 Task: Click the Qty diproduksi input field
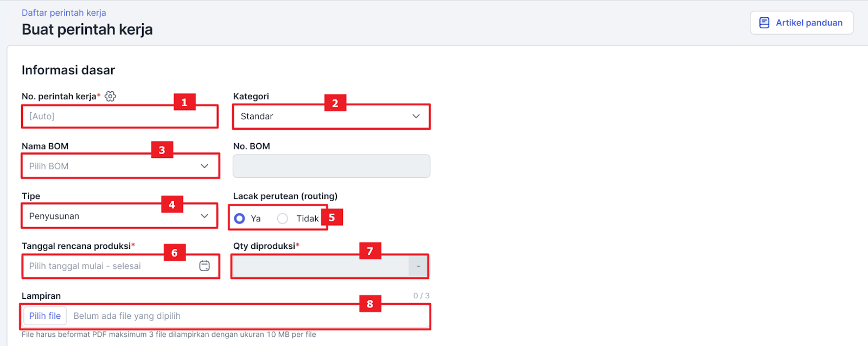(x=320, y=266)
